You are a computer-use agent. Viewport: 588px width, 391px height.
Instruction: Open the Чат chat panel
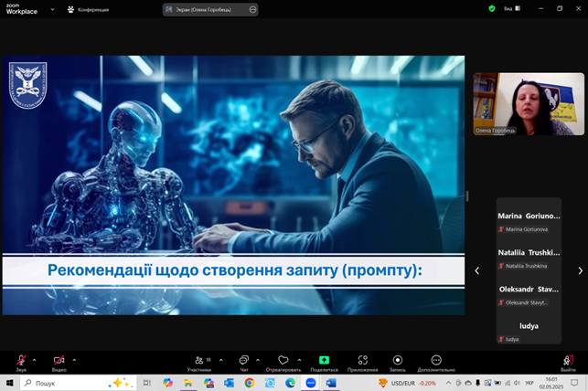click(244, 361)
